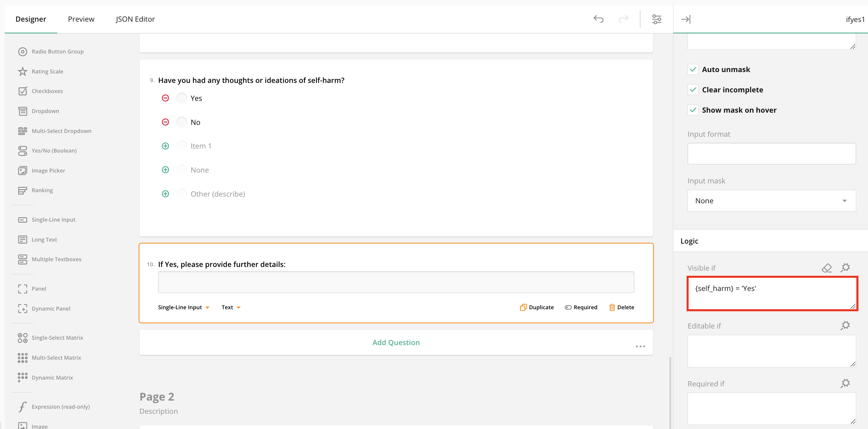Open the Text input type dropdown
The image size is (868, 429).
tap(231, 307)
